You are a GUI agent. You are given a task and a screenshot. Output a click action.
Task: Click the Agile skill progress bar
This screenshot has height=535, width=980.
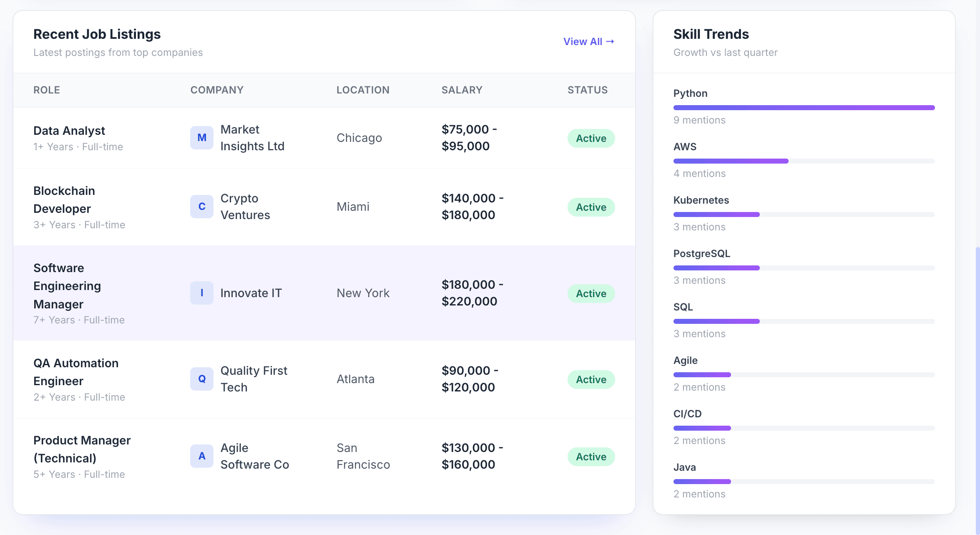click(x=804, y=375)
